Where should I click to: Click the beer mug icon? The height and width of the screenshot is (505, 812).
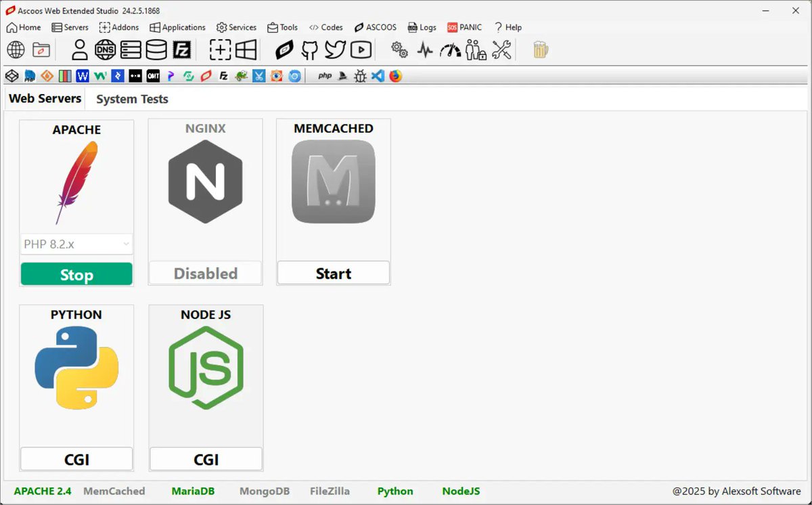(540, 49)
